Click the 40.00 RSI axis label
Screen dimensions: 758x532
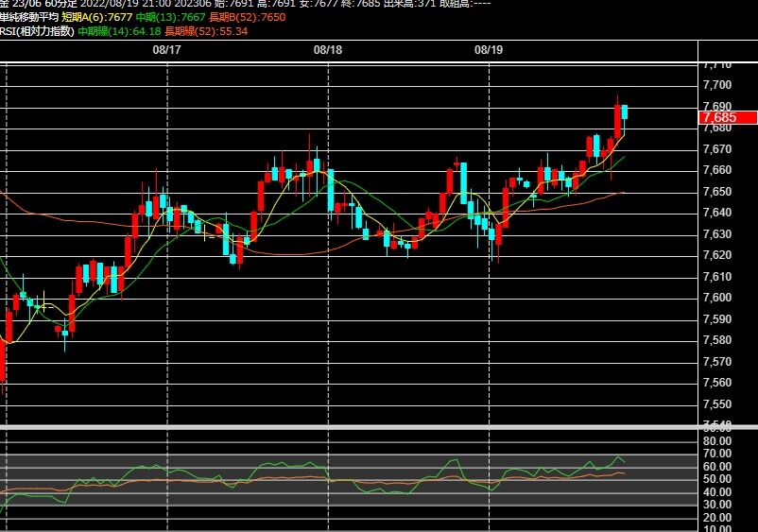(717, 492)
